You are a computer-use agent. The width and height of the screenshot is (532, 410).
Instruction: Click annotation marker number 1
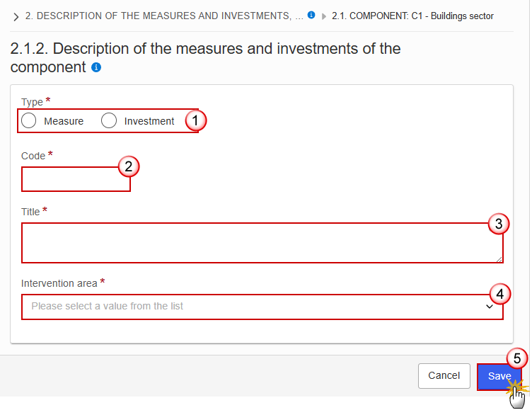pyautogui.click(x=195, y=120)
